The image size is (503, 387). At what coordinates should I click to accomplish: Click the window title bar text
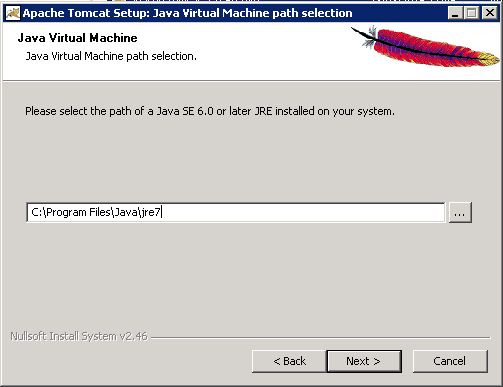(x=187, y=13)
